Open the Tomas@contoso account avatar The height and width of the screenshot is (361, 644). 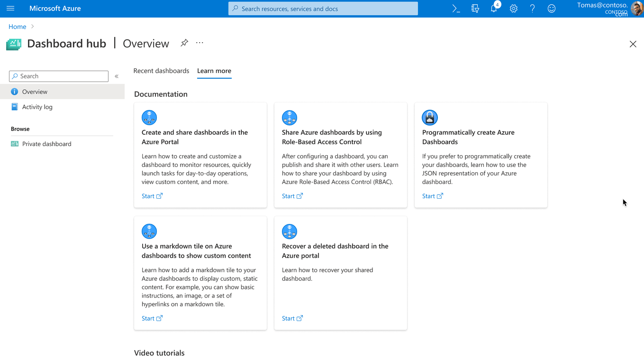pos(636,8)
